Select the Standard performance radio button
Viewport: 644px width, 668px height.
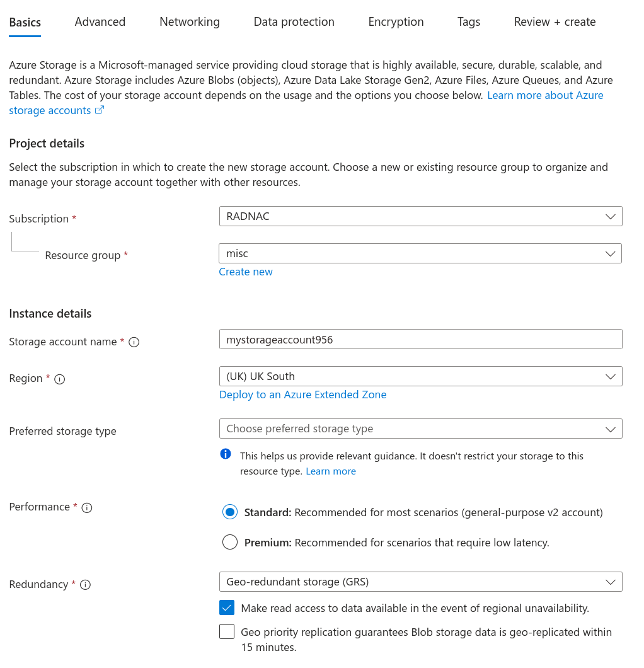pos(230,512)
